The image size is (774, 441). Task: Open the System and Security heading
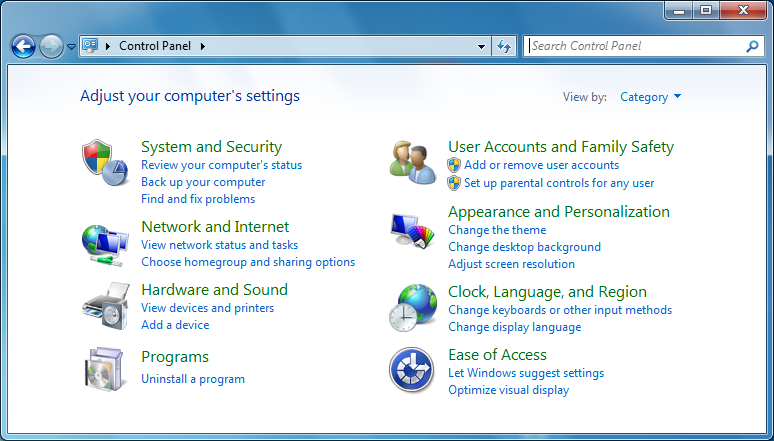coord(211,147)
